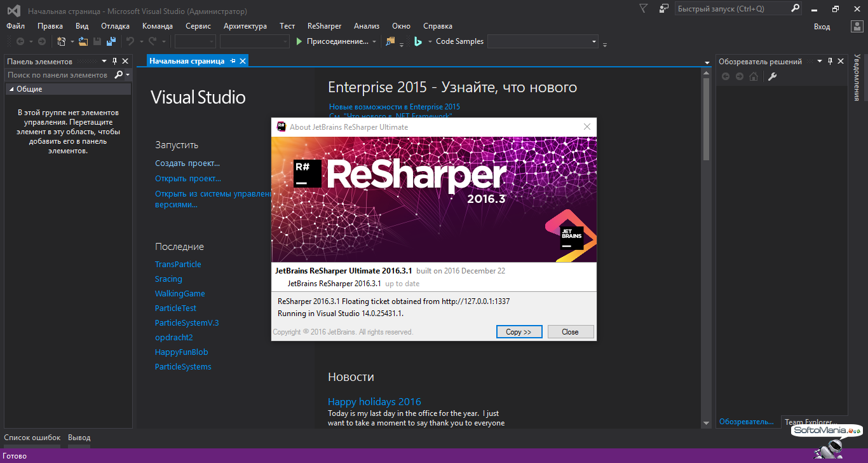The width and height of the screenshot is (868, 463).
Task: Open the Правка menu
Action: [50, 26]
